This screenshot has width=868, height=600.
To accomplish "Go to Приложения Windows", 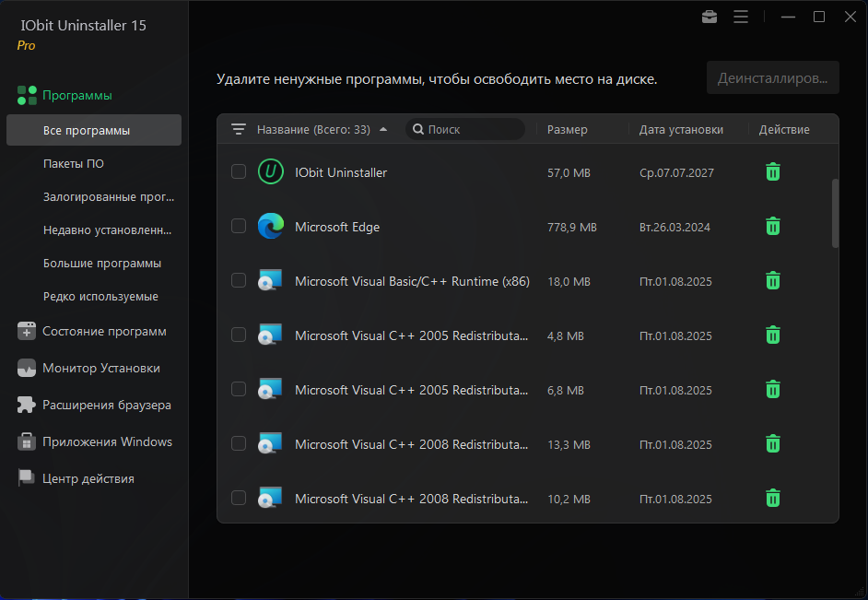I will (x=108, y=441).
